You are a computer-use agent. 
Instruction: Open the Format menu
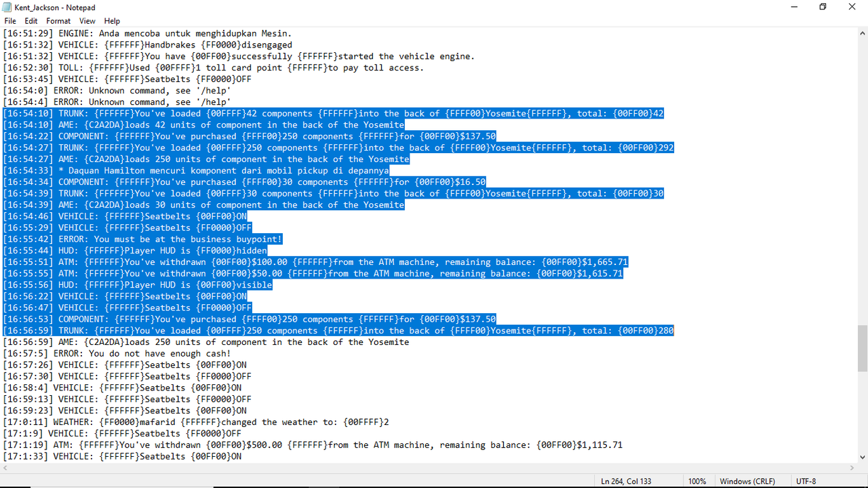[x=58, y=21]
